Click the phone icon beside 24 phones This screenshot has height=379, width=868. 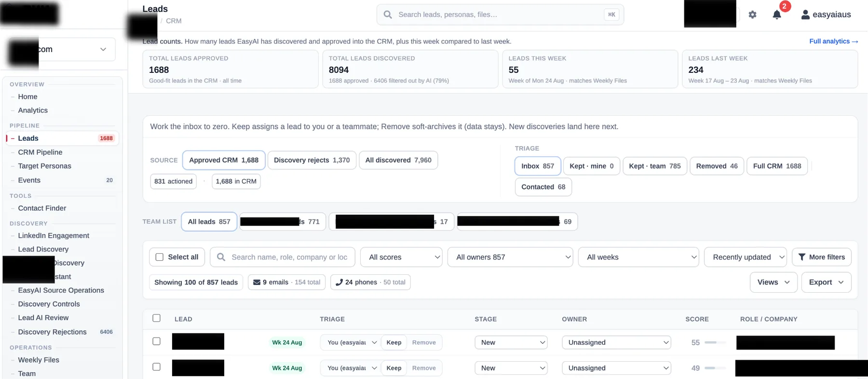339,282
